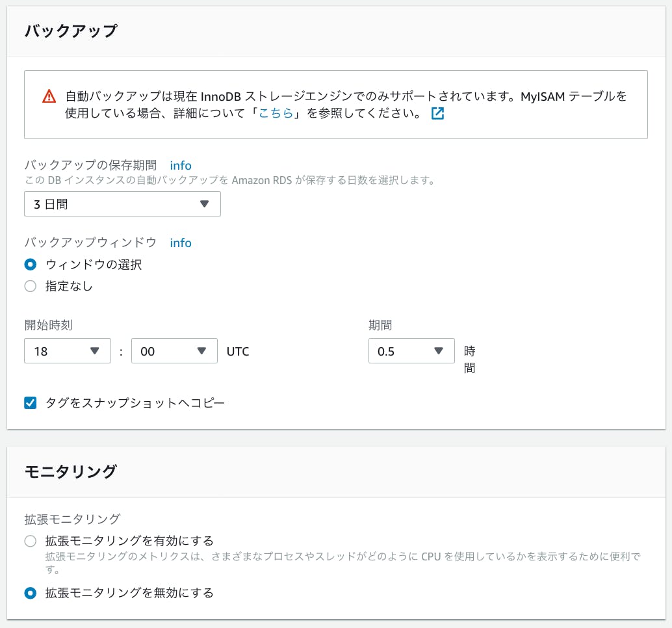Click the モニタリング section heading
Image resolution: width=672 pixels, height=628 pixels.
coord(71,471)
